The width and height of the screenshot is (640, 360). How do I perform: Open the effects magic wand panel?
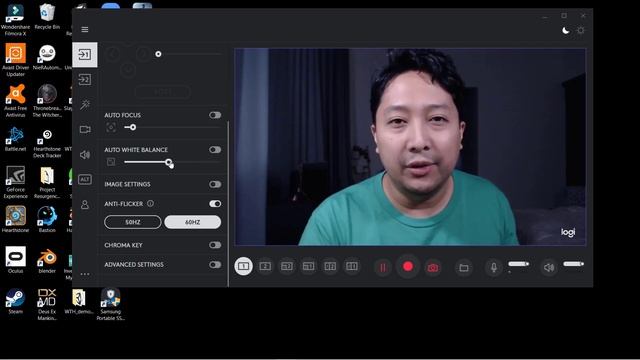[85, 104]
